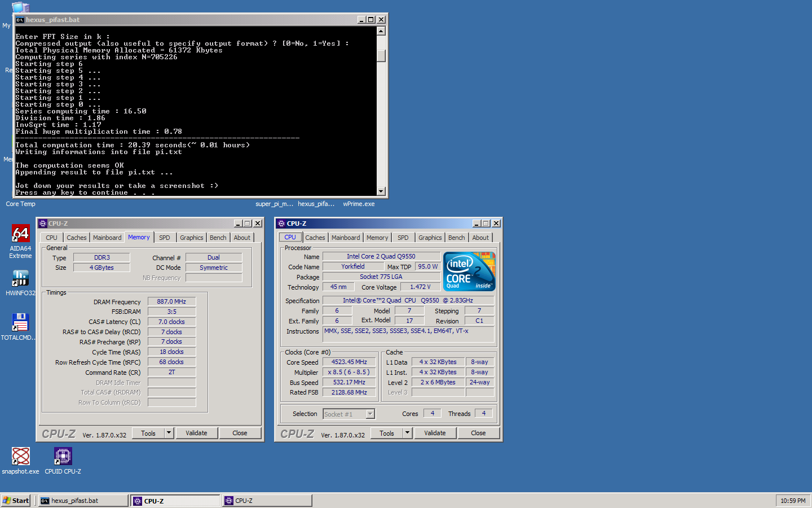Click Bus Speed 532.17 MHz value
The width and height of the screenshot is (812, 508).
click(349, 382)
